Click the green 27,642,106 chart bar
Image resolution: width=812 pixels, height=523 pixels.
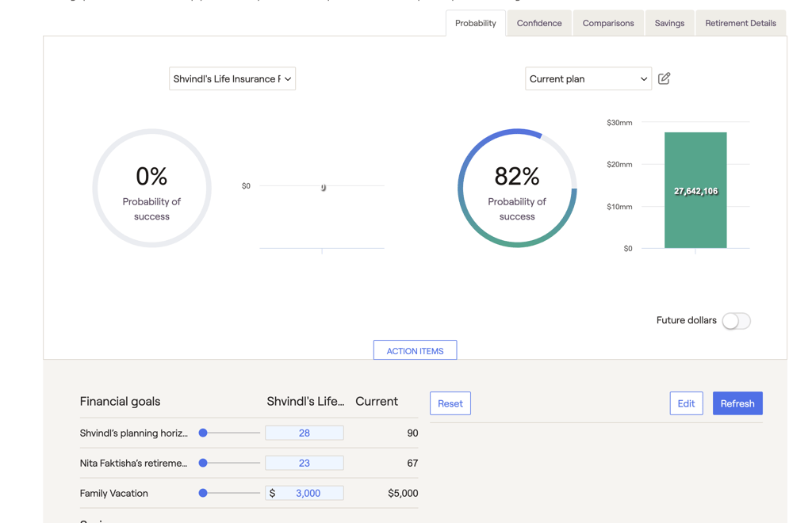pos(695,190)
